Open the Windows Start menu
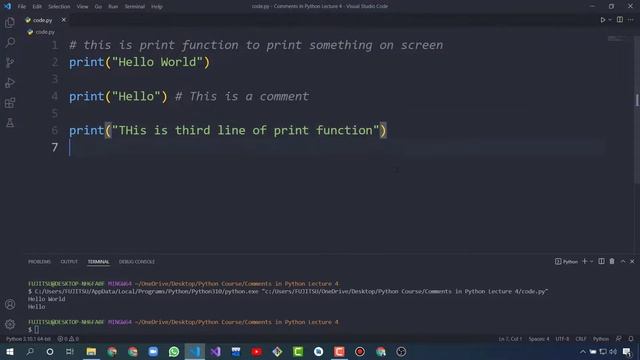The image size is (640, 360). [10, 352]
